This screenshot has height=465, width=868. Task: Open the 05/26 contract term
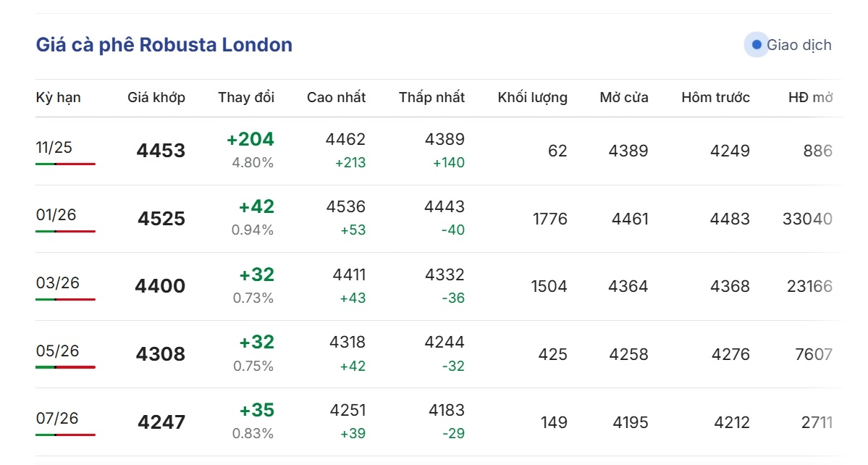click(x=57, y=351)
